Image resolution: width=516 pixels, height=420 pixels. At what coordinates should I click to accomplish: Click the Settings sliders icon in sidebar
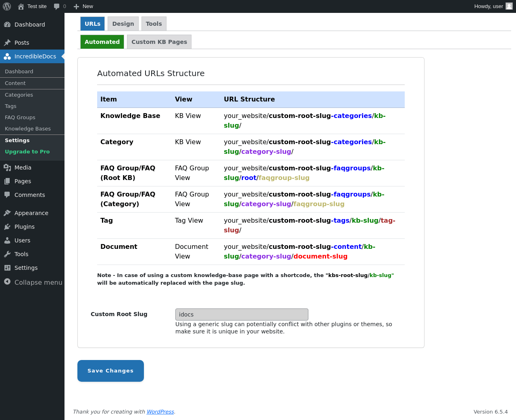(7, 268)
